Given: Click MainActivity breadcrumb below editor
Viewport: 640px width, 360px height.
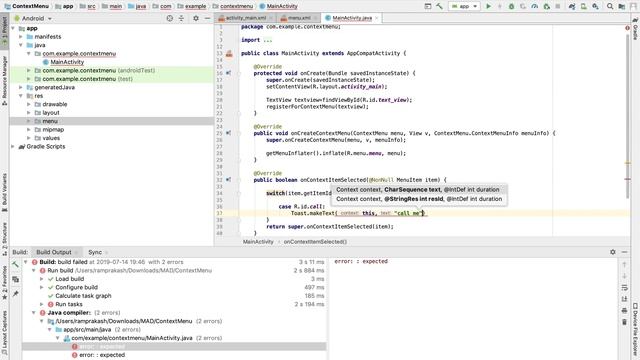Looking at the screenshot, I should coord(258,242).
